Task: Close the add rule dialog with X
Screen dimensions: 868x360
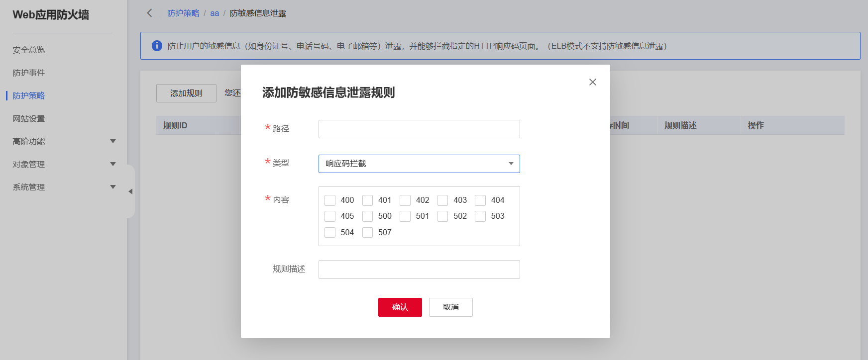Action: click(x=592, y=82)
